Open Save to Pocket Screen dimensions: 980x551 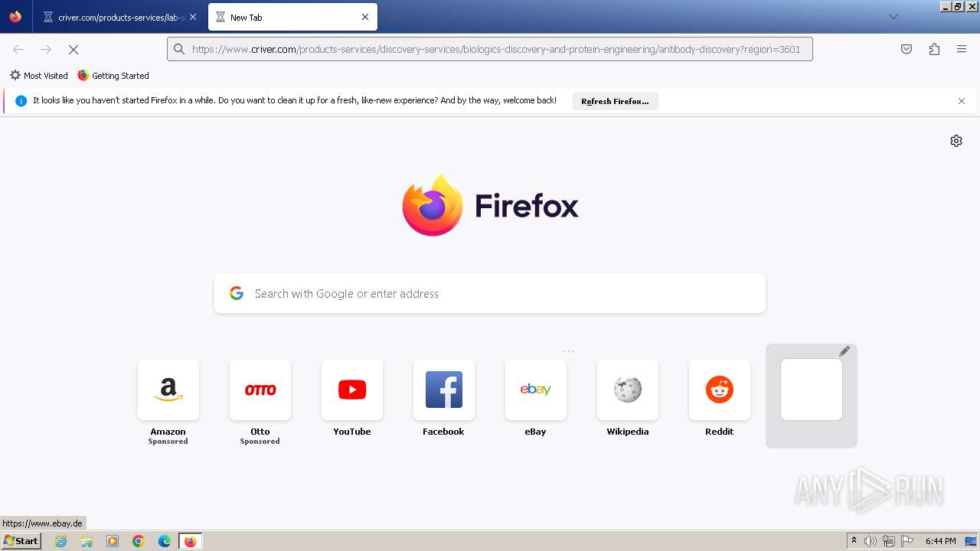point(906,49)
